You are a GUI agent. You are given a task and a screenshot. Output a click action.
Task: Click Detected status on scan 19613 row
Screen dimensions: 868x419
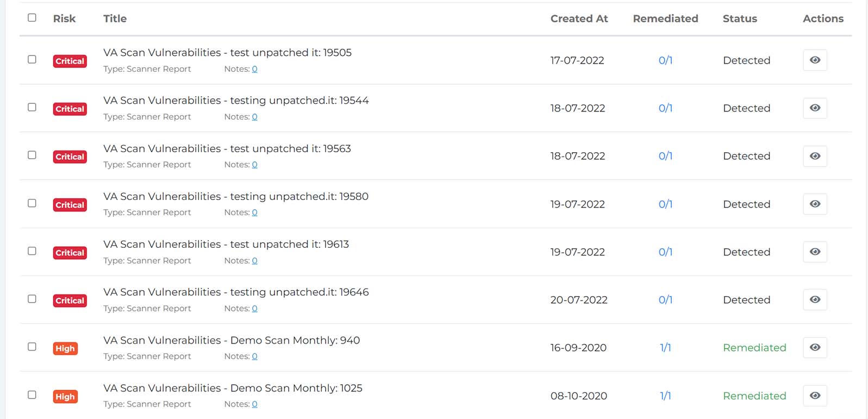pyautogui.click(x=746, y=252)
